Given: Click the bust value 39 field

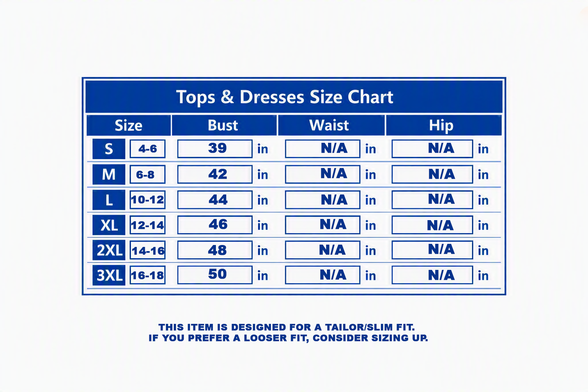Looking at the screenshot, I should 215,149.
